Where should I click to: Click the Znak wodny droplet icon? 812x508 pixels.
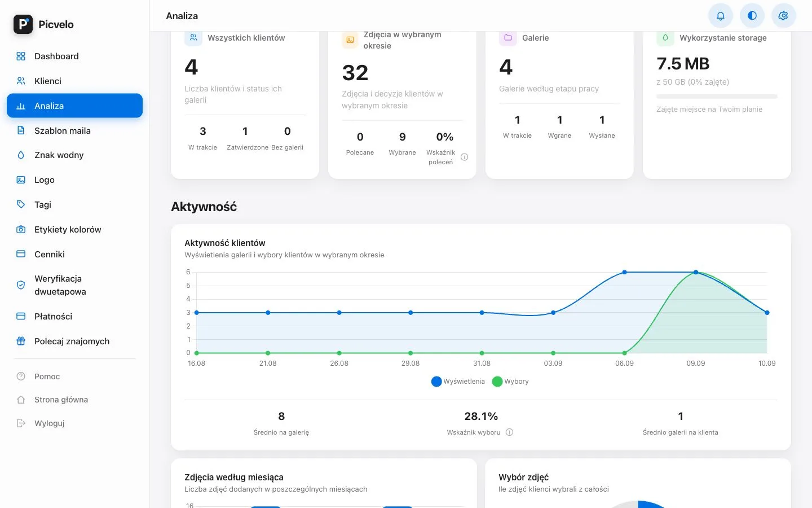point(21,155)
